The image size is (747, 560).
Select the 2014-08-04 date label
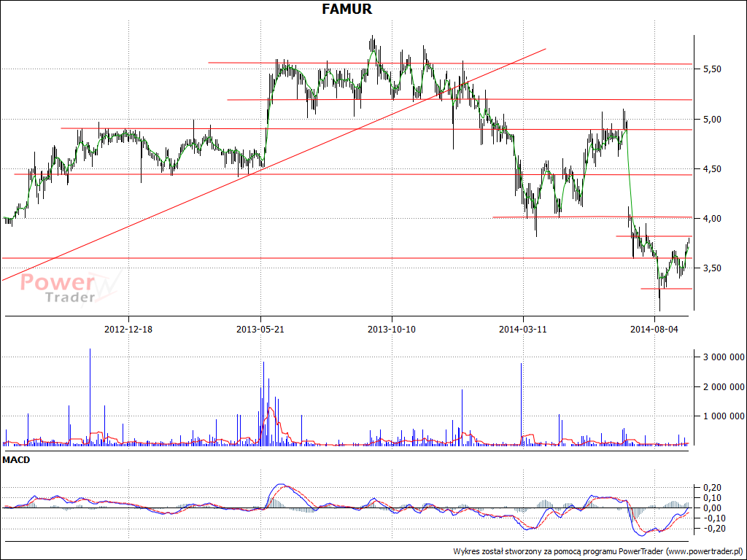click(654, 329)
